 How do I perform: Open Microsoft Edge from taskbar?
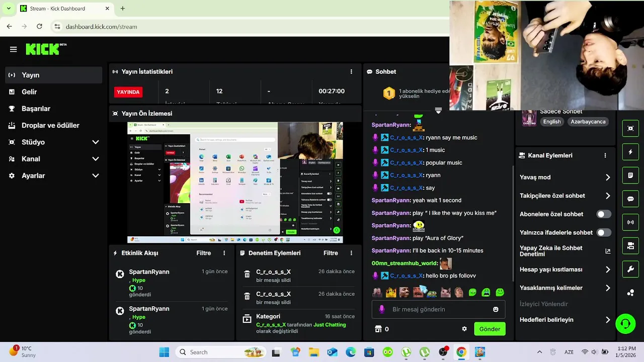point(351,352)
